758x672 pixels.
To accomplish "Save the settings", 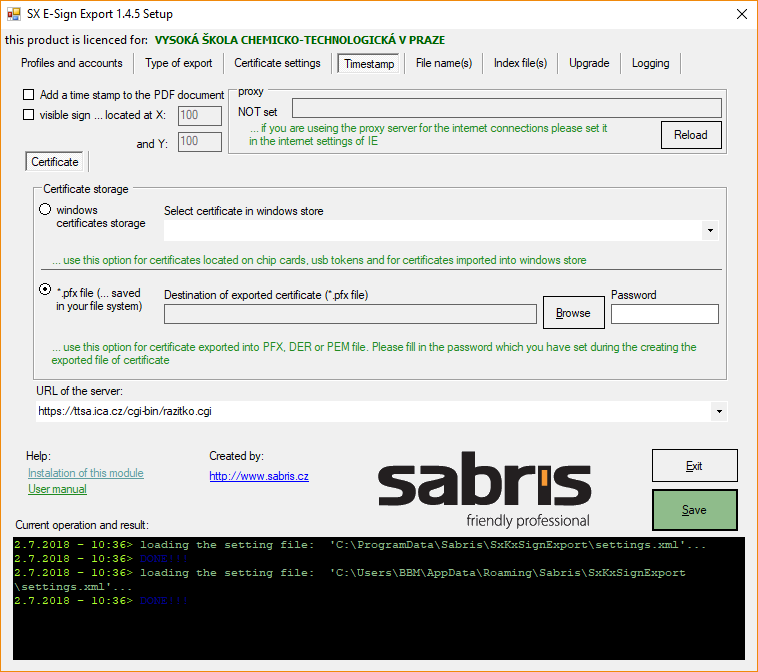I will [x=695, y=510].
